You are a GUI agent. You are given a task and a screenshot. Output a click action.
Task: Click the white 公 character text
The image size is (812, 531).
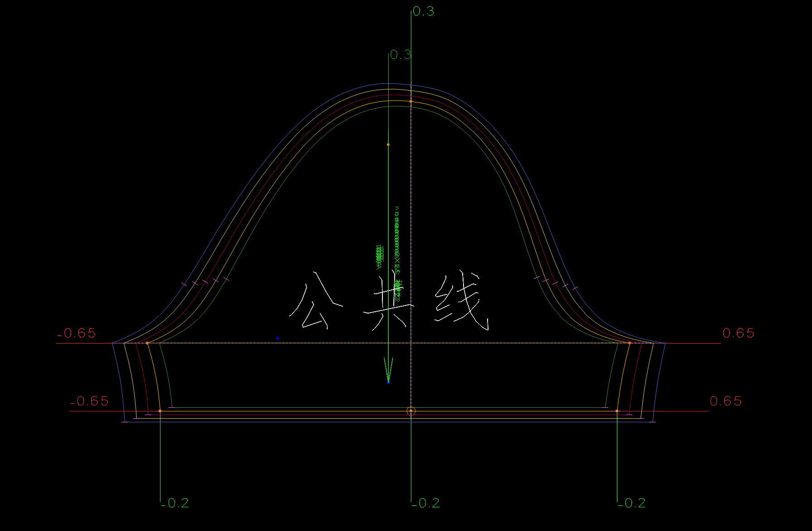[x=314, y=301]
